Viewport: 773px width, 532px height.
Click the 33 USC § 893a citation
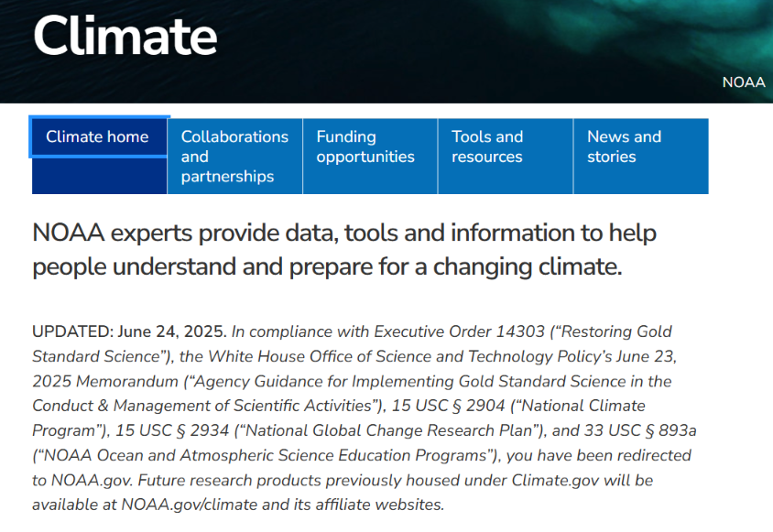640,430
